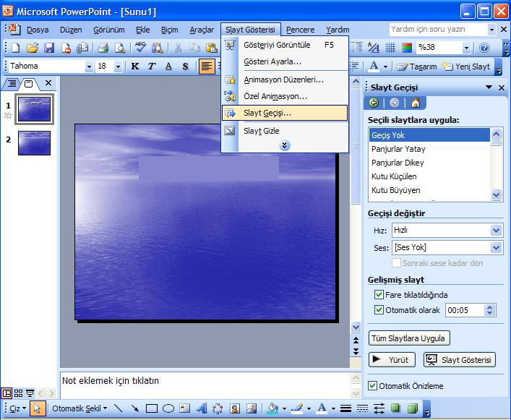Switch to Slide Sorter view icon
This screenshot has height=420, width=511.
pos(18,393)
